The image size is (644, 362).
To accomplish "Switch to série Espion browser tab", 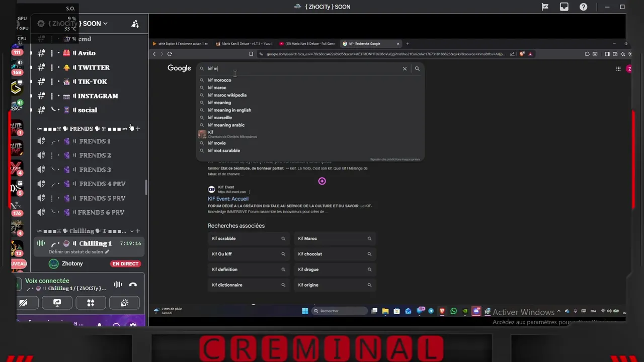I will 180,44.
